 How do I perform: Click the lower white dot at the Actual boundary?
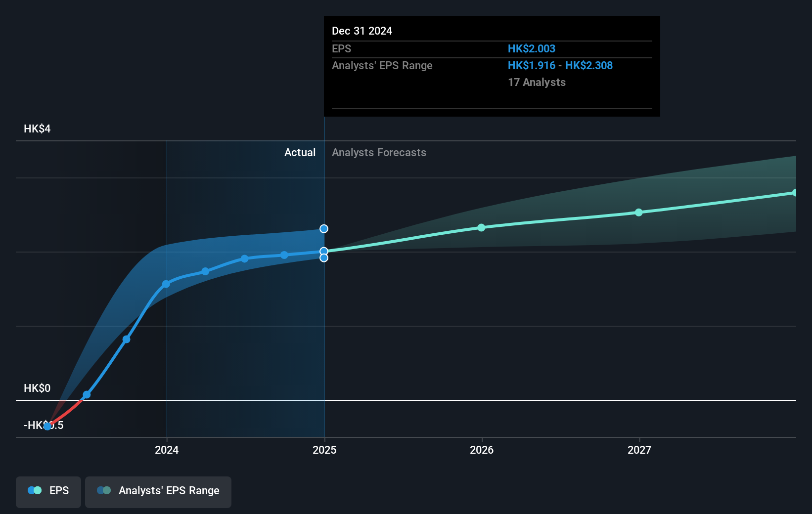coord(324,257)
